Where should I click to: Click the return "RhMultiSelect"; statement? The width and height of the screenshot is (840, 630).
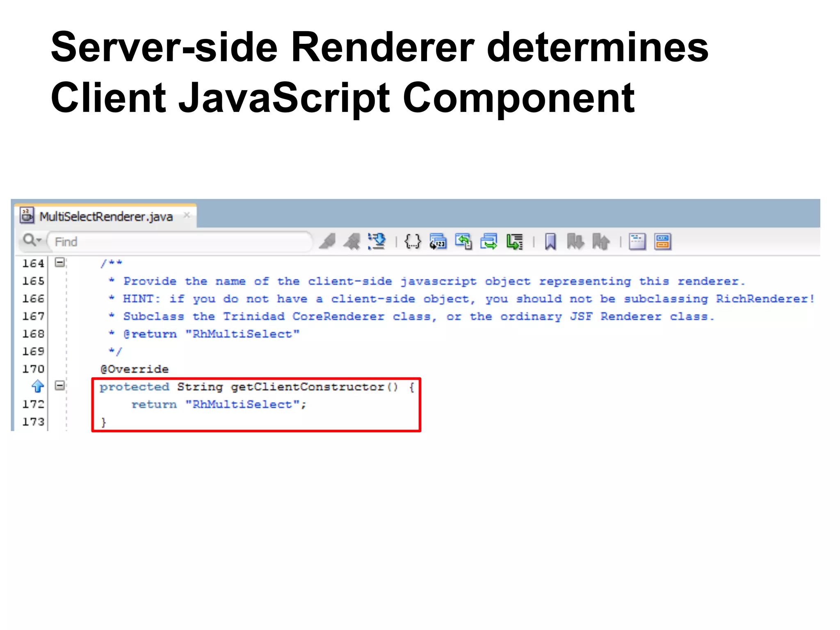click(x=219, y=404)
